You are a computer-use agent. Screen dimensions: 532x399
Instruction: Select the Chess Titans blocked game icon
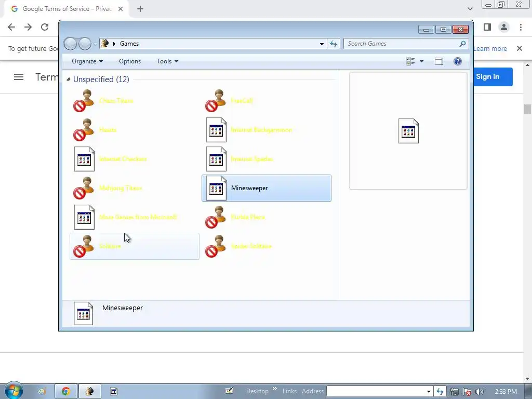coord(84,101)
